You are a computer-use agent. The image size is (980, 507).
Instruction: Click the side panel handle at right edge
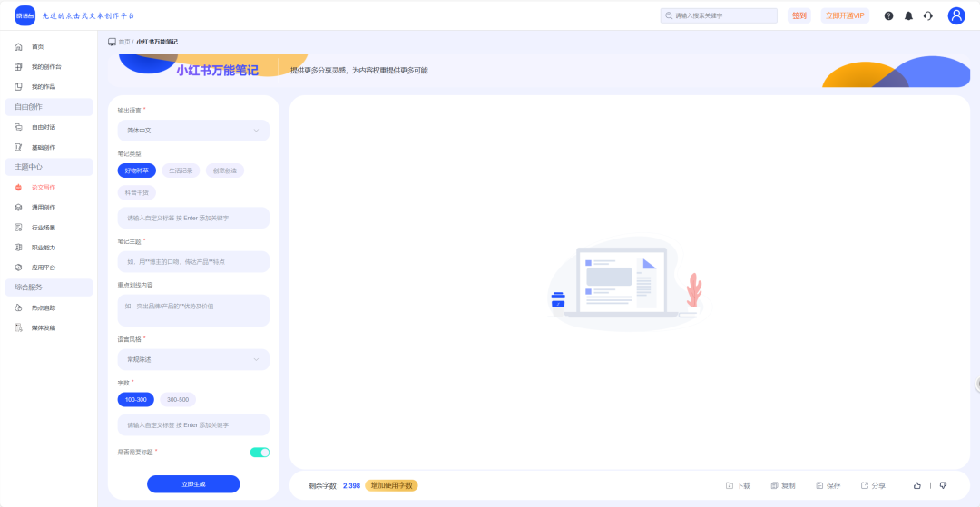(977, 384)
